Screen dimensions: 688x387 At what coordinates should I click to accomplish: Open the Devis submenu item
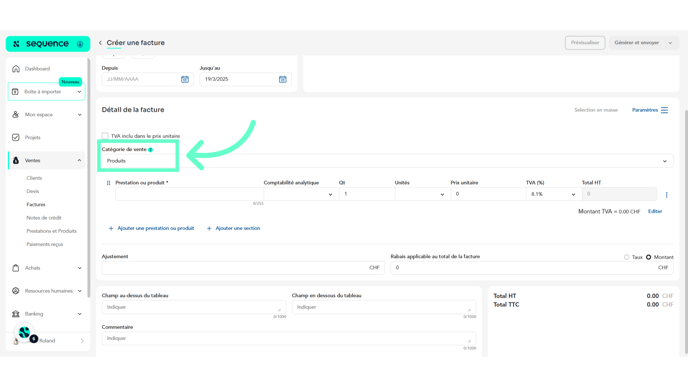[33, 191]
